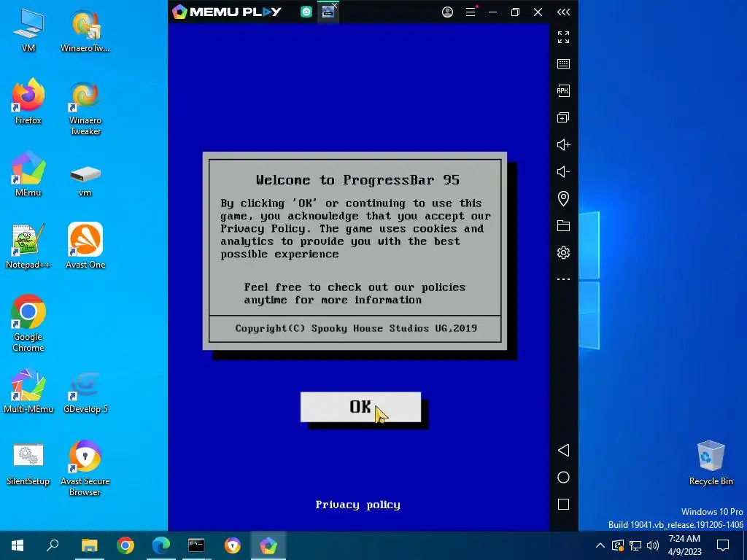The image size is (747, 560).
Task: Select the Multi-MEmu desktop shortcut
Action: point(28,391)
